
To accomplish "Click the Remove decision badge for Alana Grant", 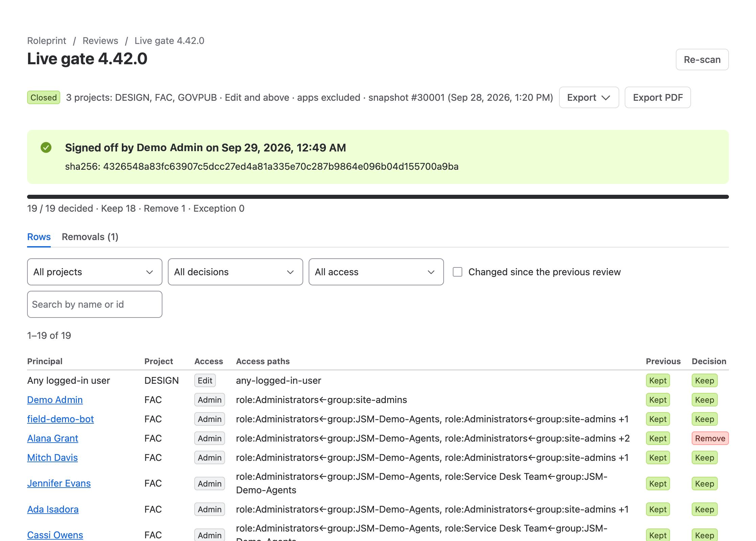I will pyautogui.click(x=710, y=438).
